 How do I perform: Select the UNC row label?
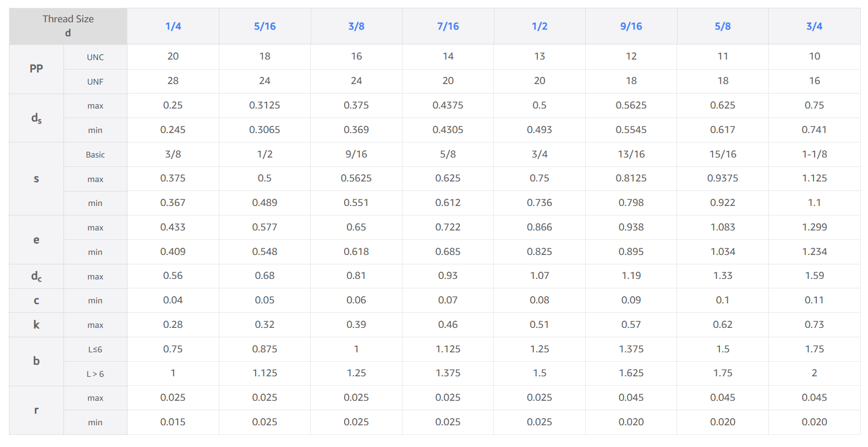tap(95, 57)
